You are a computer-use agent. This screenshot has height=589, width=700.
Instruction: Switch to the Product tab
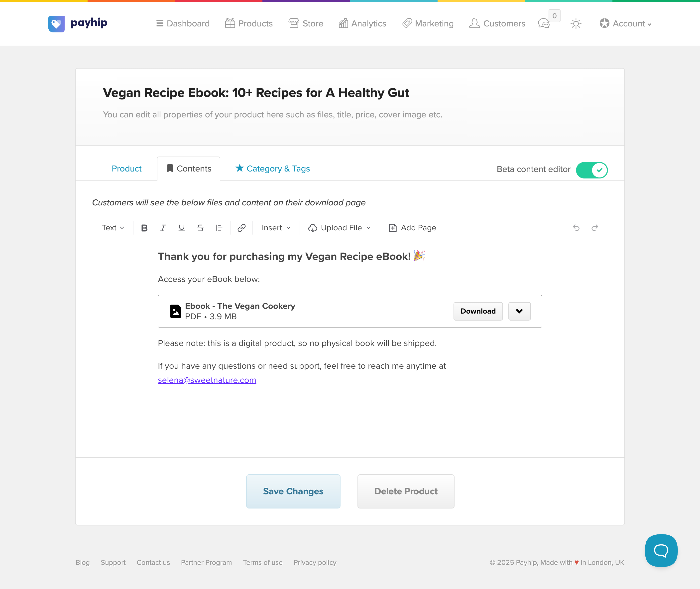127,168
